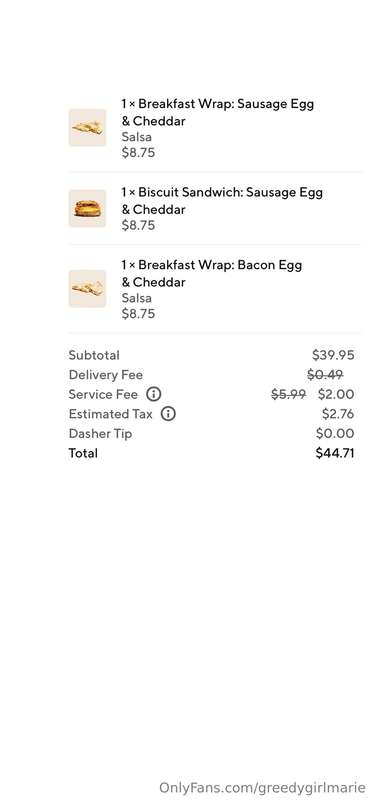Click the $2.00 discounted service fee
This screenshot has height=800, width=370.
click(x=336, y=394)
